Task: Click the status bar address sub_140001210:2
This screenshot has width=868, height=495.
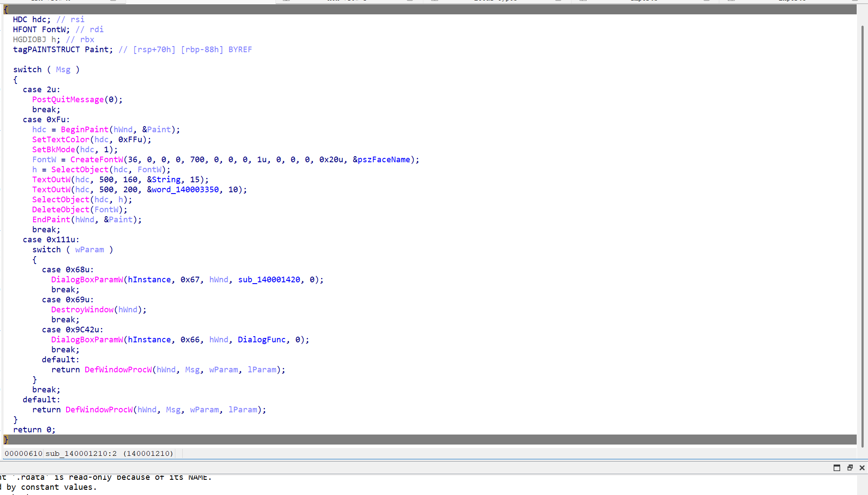Action: click(x=81, y=454)
